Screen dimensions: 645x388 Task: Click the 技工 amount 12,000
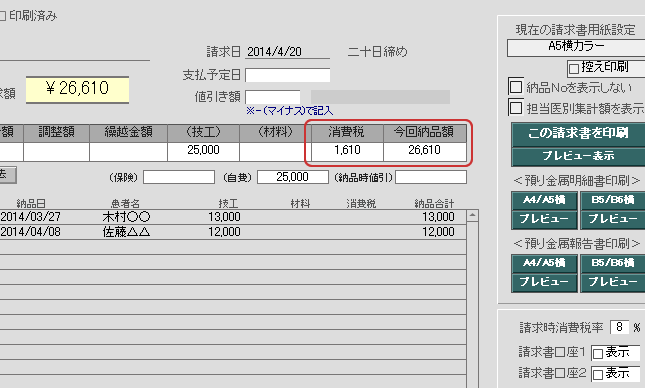pos(224,232)
